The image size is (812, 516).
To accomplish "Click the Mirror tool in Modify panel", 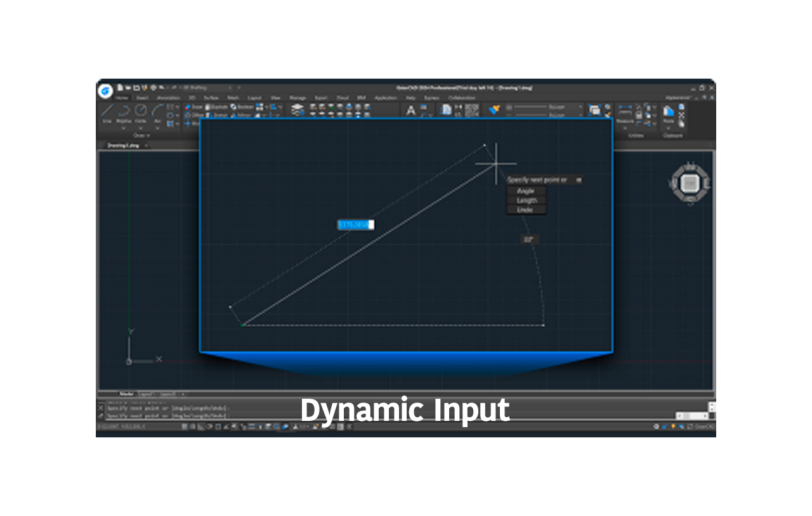I will click(x=240, y=115).
